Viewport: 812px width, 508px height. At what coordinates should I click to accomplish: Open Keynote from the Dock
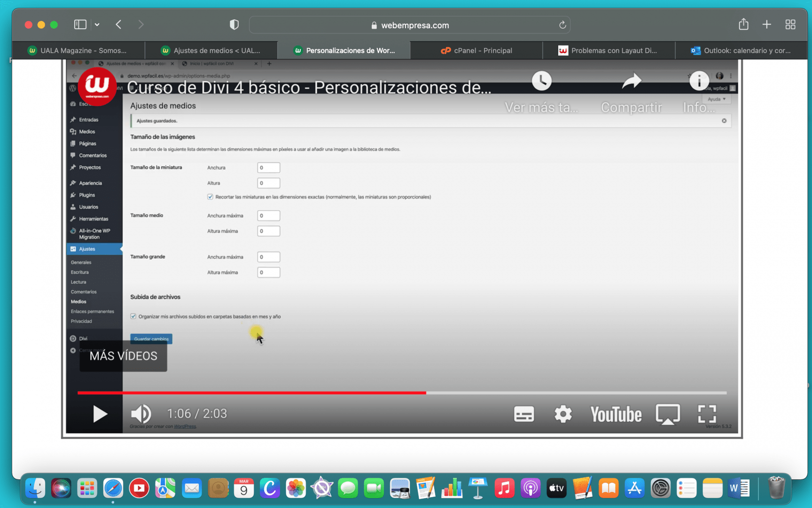tap(478, 488)
